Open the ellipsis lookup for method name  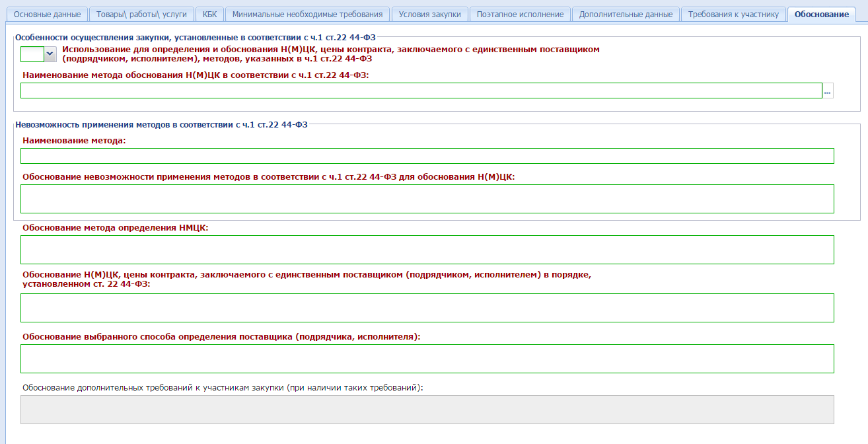pyautogui.click(x=828, y=91)
